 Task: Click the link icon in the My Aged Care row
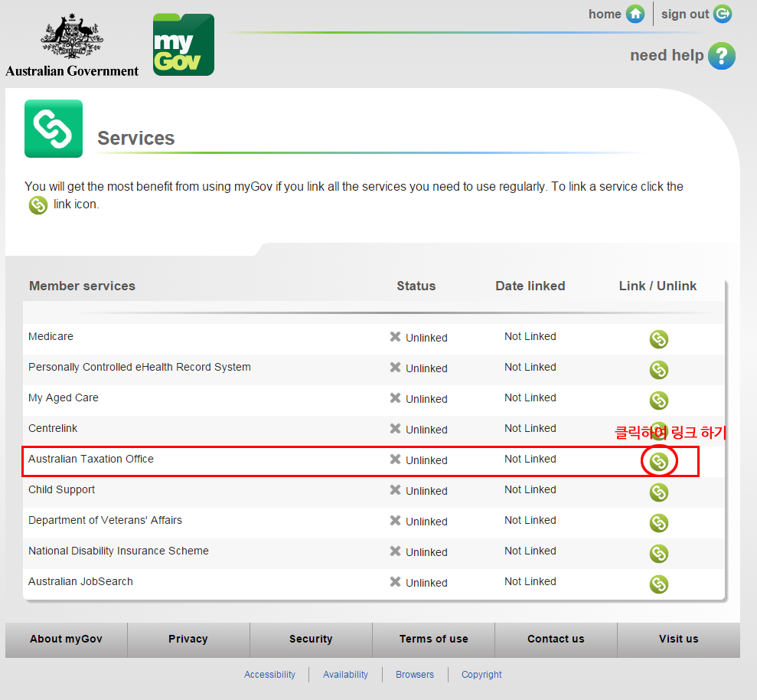(658, 401)
